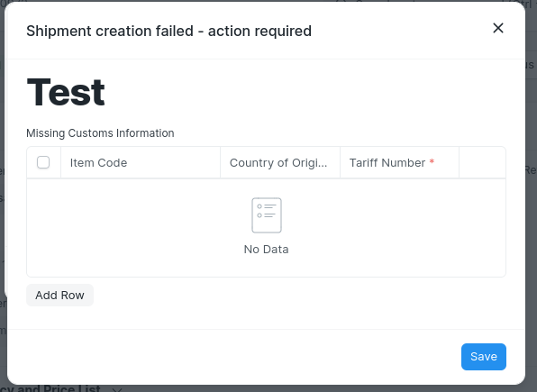This screenshot has width=537, height=392.
Task: Tick the select-all checkbox in grid header
Action: (43, 162)
